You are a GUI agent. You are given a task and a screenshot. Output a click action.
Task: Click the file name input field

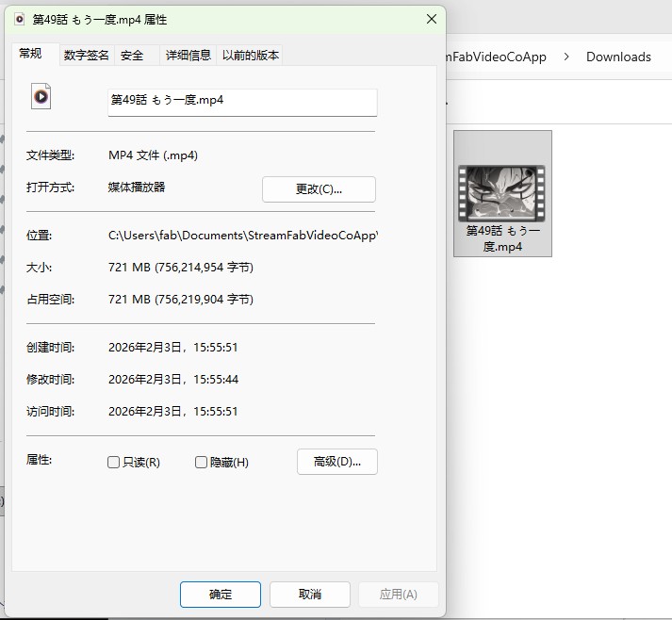242,103
